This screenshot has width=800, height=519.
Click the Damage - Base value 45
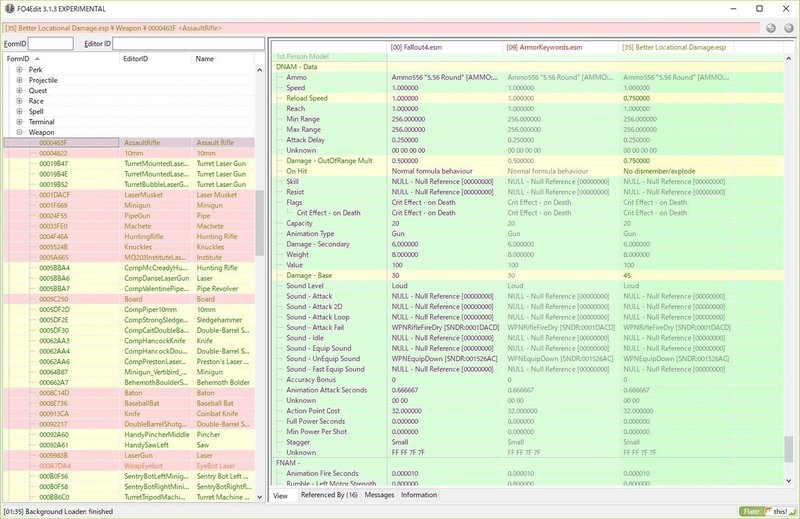pos(627,276)
